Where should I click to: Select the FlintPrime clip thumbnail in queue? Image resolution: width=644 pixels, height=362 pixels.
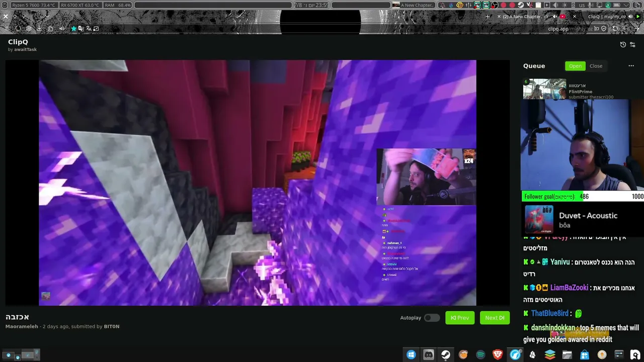pos(544,89)
